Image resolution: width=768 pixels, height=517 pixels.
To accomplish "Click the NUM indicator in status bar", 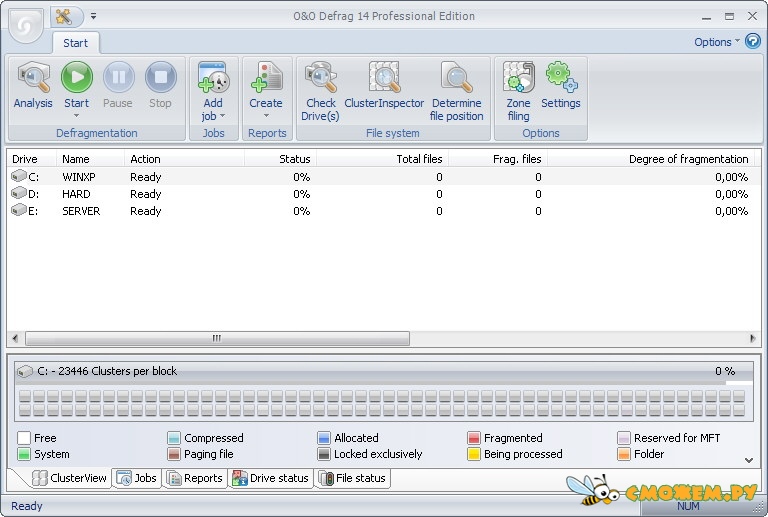I will (x=688, y=506).
